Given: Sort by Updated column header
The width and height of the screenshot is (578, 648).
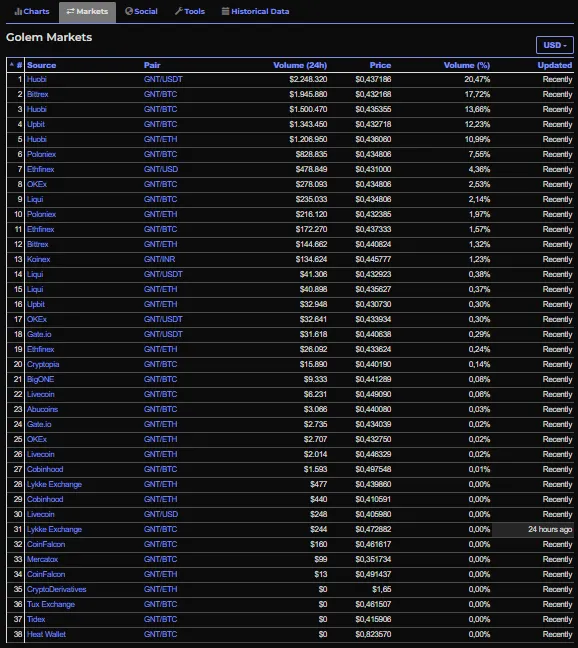Looking at the screenshot, I should pos(555,65).
